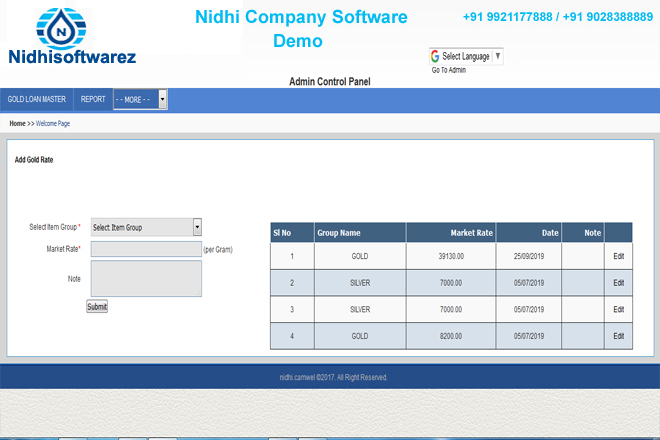The image size is (660, 440).
Task: Click the Nidhisoftwarez logo
Action: [x=72, y=36]
